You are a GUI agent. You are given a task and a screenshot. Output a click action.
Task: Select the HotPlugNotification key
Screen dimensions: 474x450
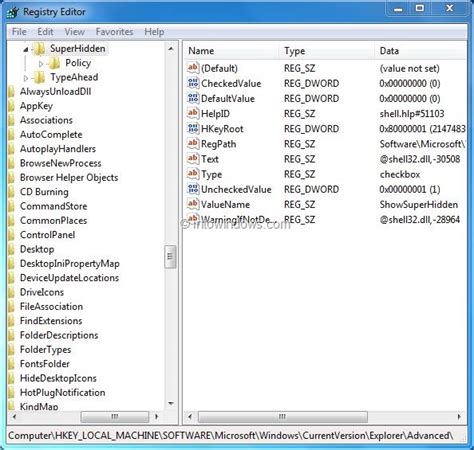click(62, 392)
